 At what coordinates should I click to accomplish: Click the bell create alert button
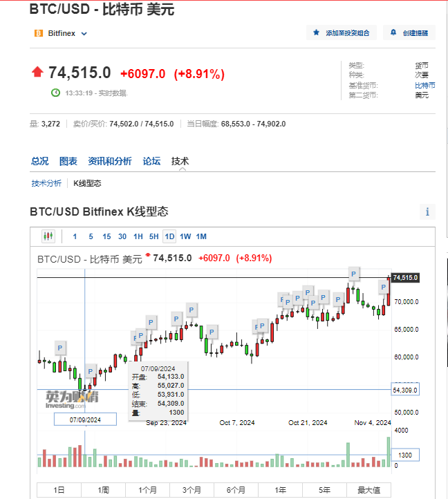point(409,32)
